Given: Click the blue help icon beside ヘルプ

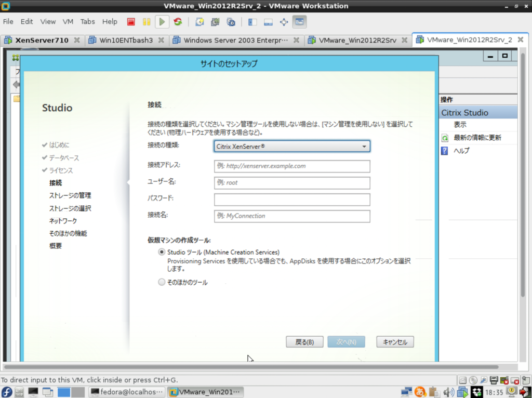Looking at the screenshot, I should (445, 151).
